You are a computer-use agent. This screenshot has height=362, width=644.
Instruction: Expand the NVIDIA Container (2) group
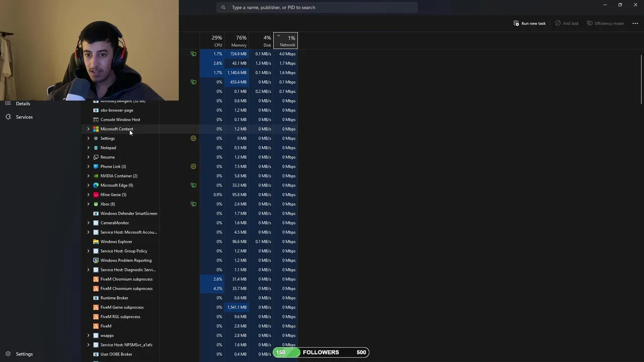[x=88, y=176]
